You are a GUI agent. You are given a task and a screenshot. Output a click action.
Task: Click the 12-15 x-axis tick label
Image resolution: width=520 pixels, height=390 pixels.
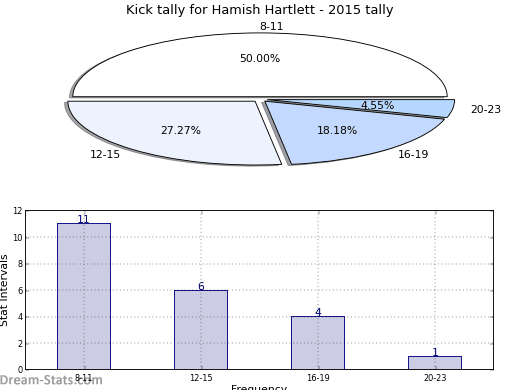point(201,378)
